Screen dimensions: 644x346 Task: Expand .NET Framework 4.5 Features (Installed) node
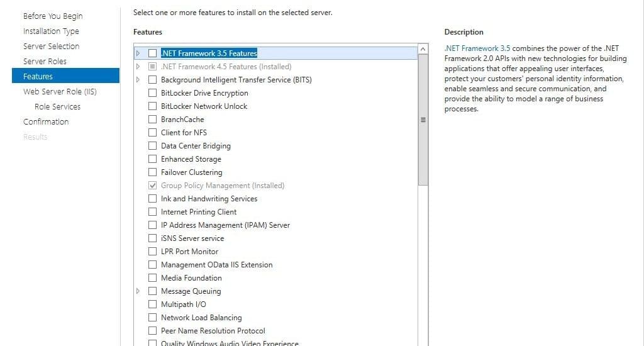point(138,66)
